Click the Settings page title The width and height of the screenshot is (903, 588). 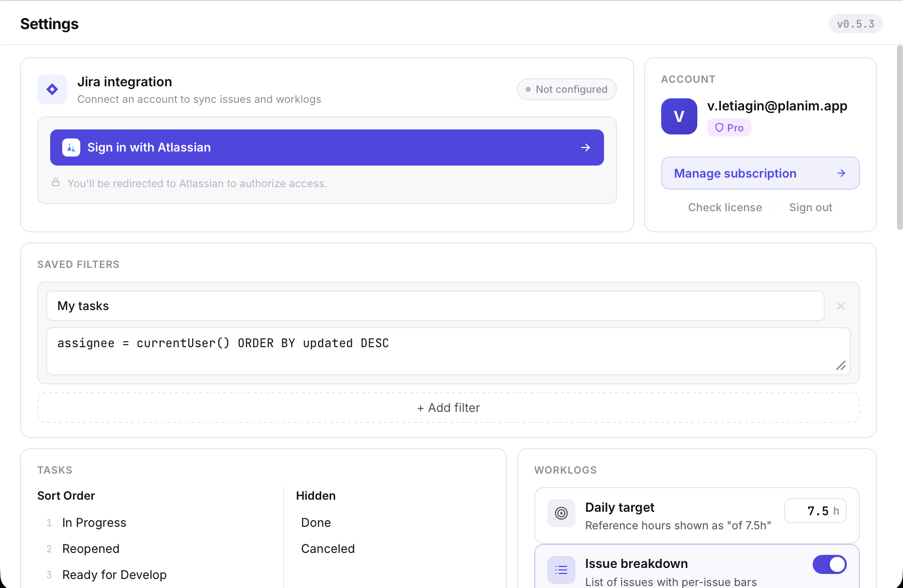click(x=49, y=24)
